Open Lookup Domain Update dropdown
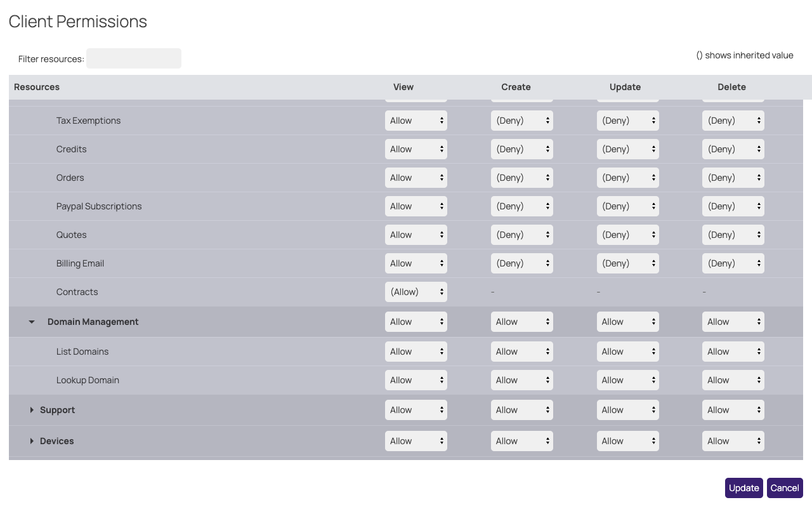 628,380
